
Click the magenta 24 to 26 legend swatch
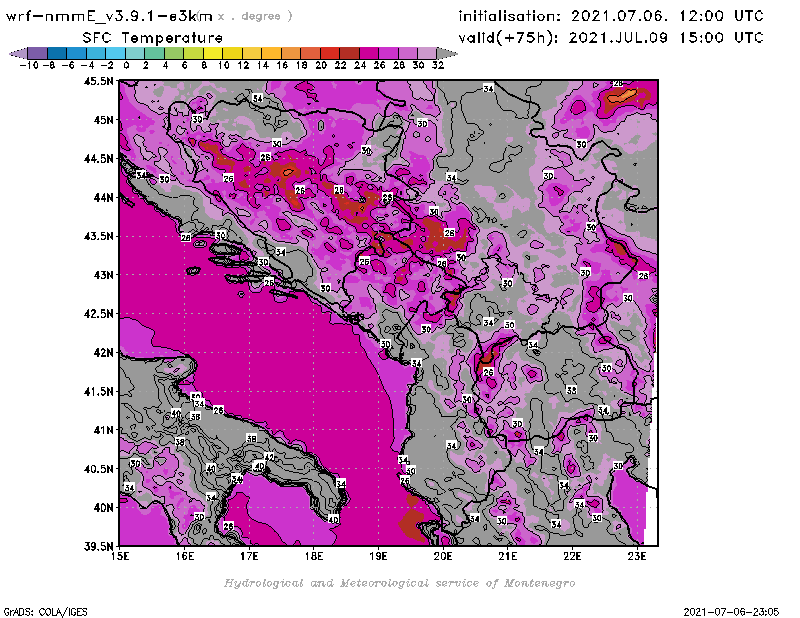pos(369,54)
